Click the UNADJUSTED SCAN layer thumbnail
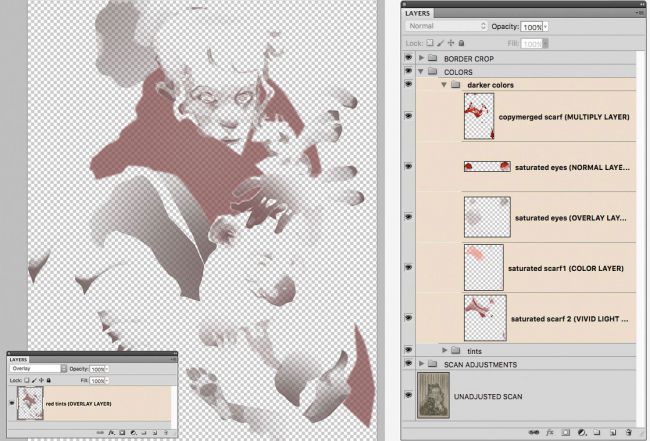Viewport: 650px width, 441px height. [434, 394]
